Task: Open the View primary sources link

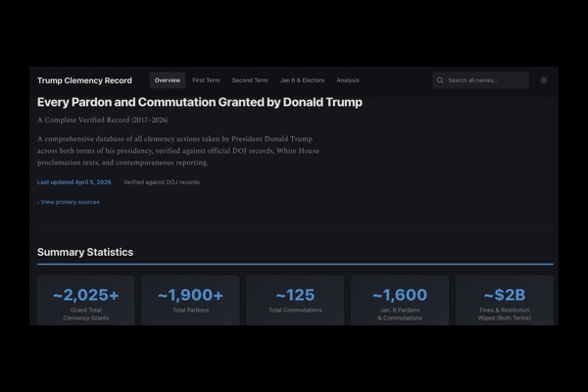Action: [69, 202]
